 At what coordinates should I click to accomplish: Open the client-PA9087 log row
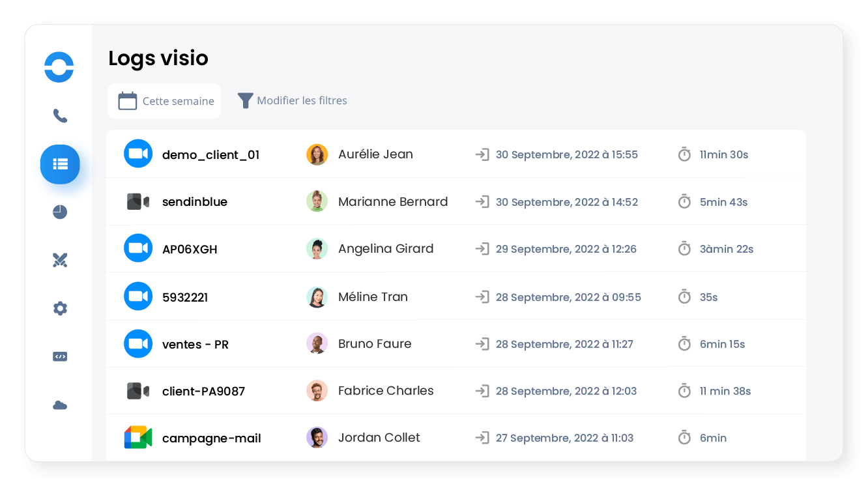203,391
